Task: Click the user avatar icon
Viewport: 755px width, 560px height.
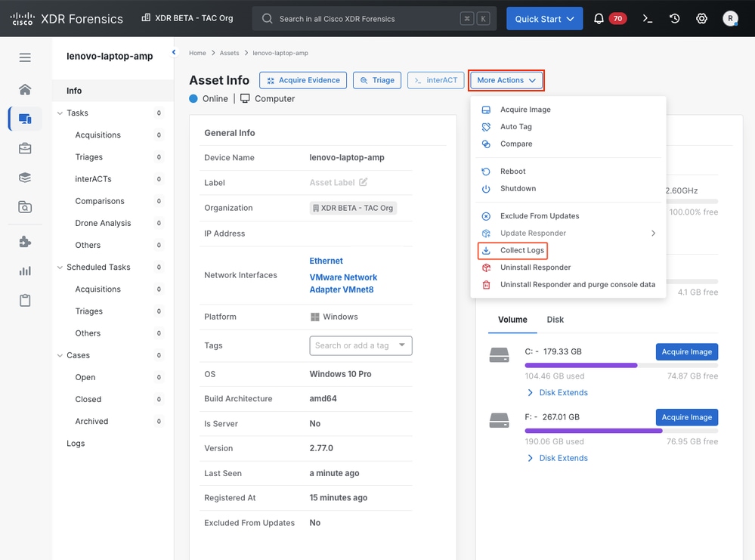Action: point(730,19)
